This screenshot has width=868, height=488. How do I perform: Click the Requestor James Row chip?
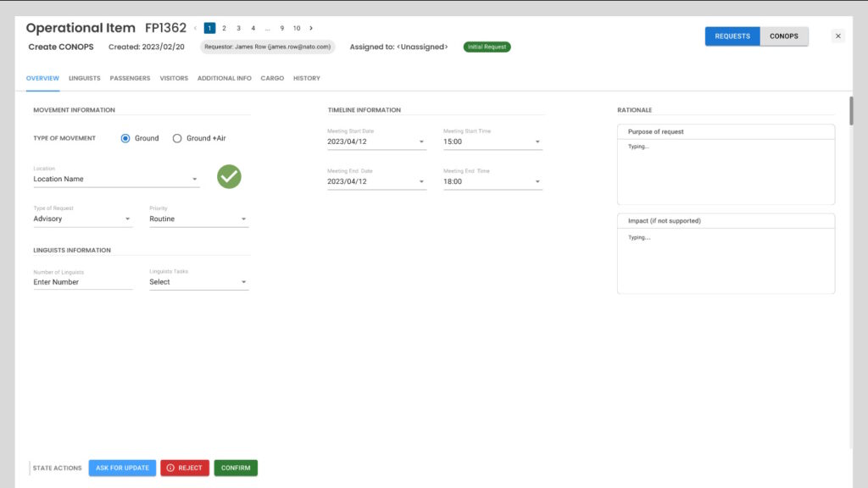pyautogui.click(x=267, y=47)
